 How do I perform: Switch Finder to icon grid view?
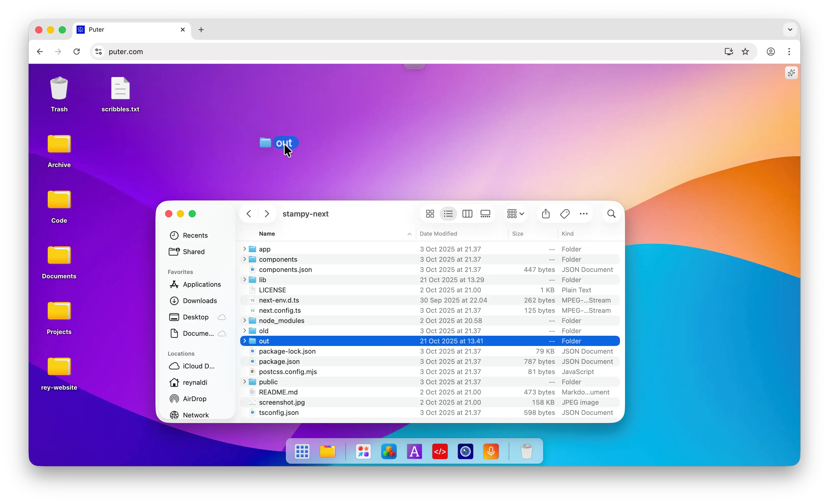[x=430, y=214]
